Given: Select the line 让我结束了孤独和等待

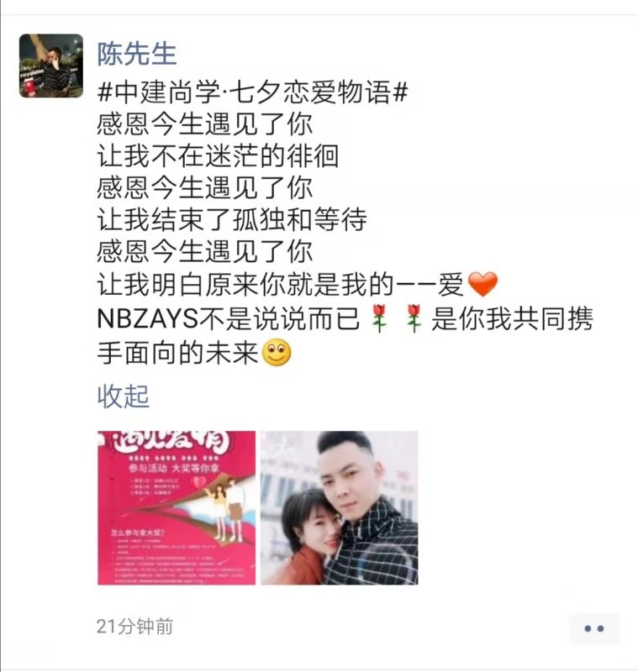Looking at the screenshot, I should tap(232, 220).
